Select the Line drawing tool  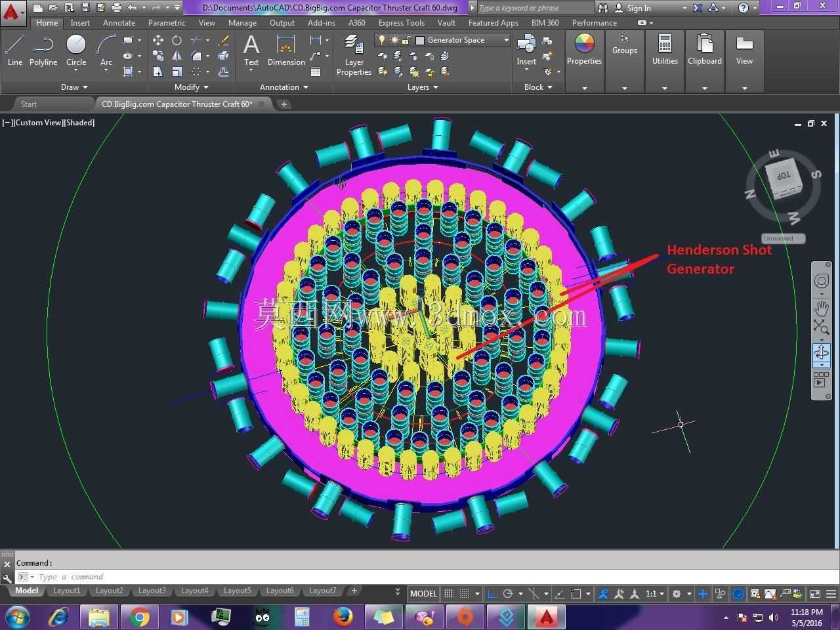pos(15,51)
